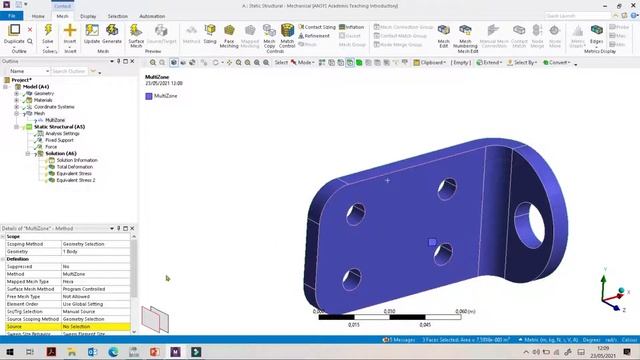The width and height of the screenshot is (640, 360).
Task: Click the MultiZone purple legend swatch
Action: pyautogui.click(x=149, y=96)
